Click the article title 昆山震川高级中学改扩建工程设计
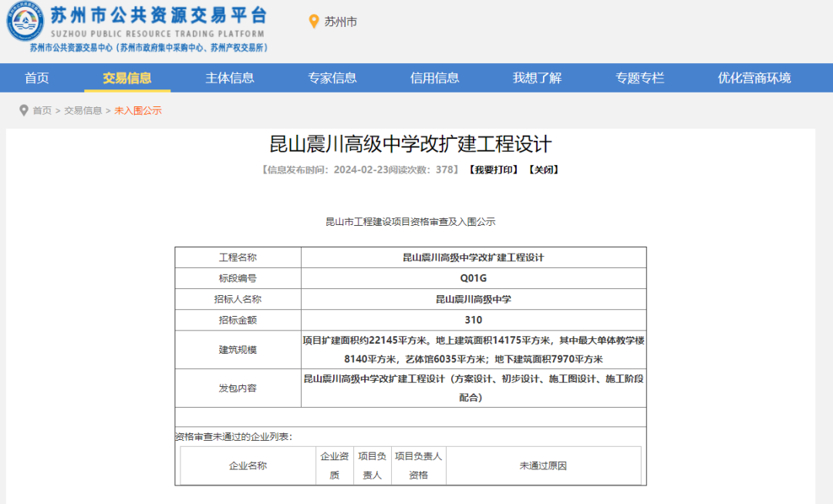This screenshot has height=504, width=833. (x=410, y=144)
